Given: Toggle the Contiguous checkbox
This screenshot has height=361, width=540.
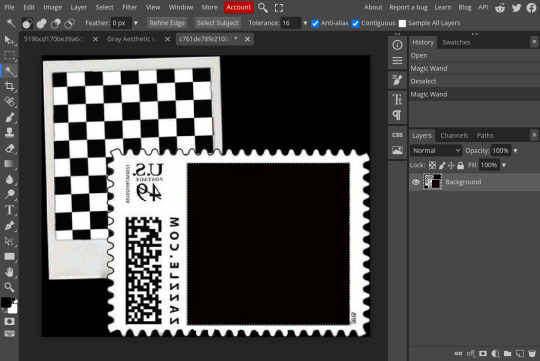Looking at the screenshot, I should pos(355,23).
